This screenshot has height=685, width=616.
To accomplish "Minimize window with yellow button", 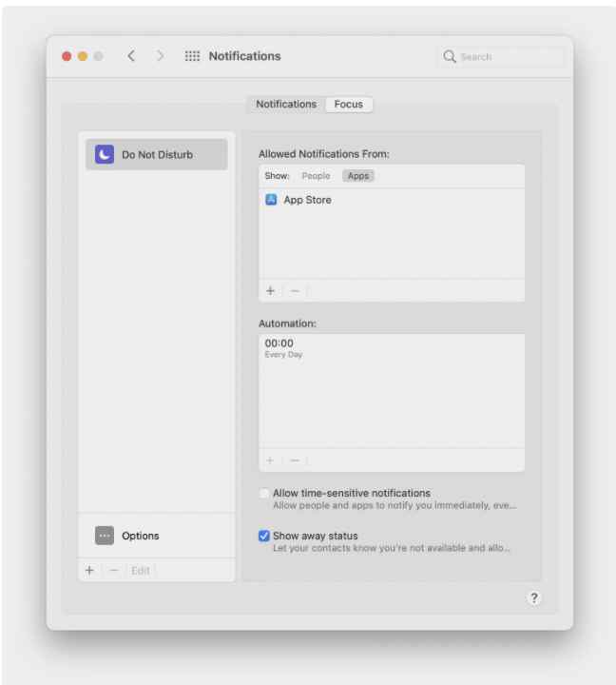I will pos(83,56).
